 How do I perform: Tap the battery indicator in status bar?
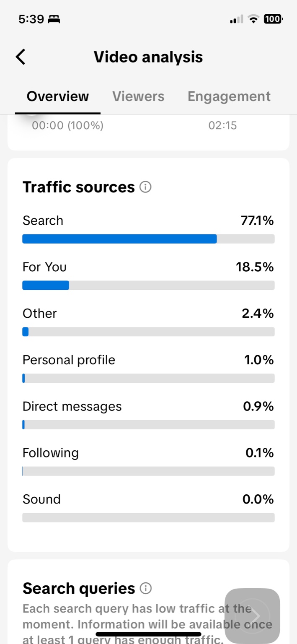point(274,19)
